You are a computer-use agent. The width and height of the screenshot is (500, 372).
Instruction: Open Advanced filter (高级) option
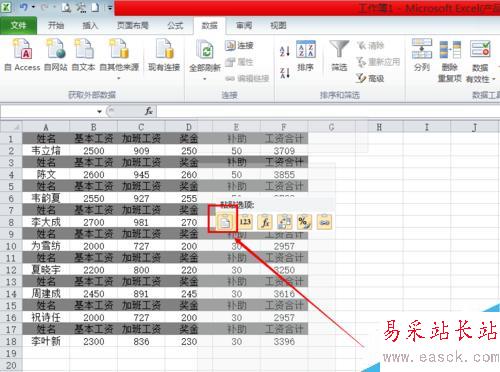tap(370, 78)
